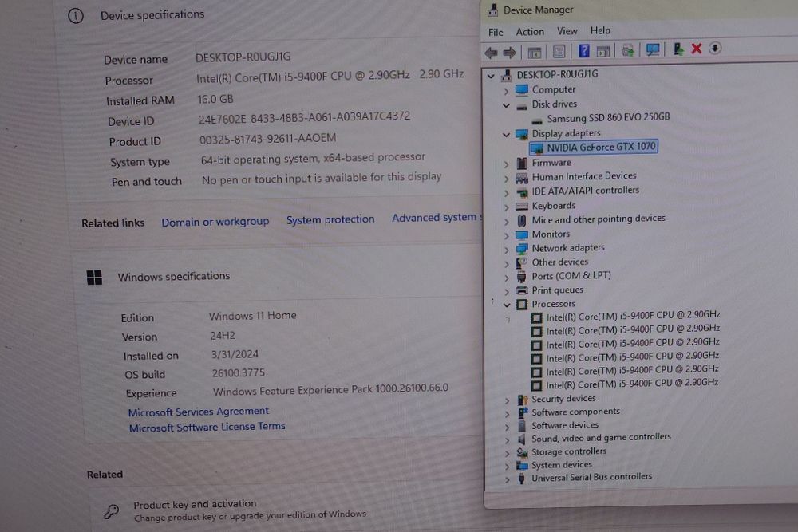Click the Universal Serial Bus controllers icon
This screenshot has width=798, height=532.
[521, 478]
